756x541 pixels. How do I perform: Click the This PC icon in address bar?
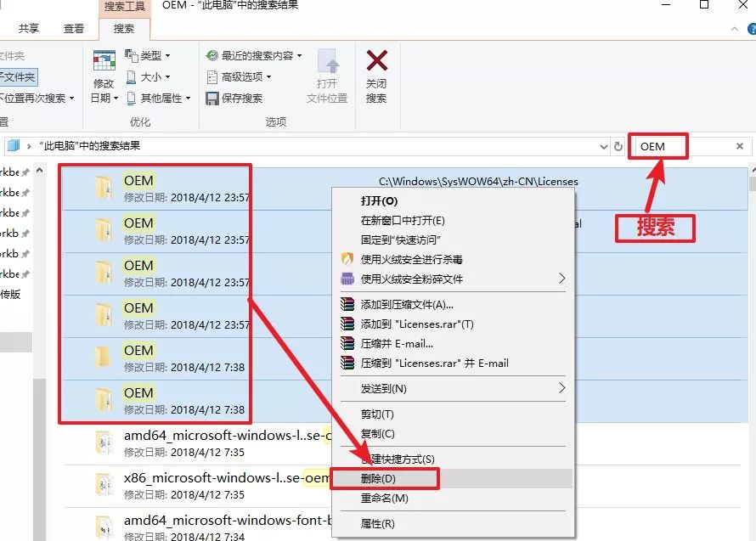pos(14,145)
